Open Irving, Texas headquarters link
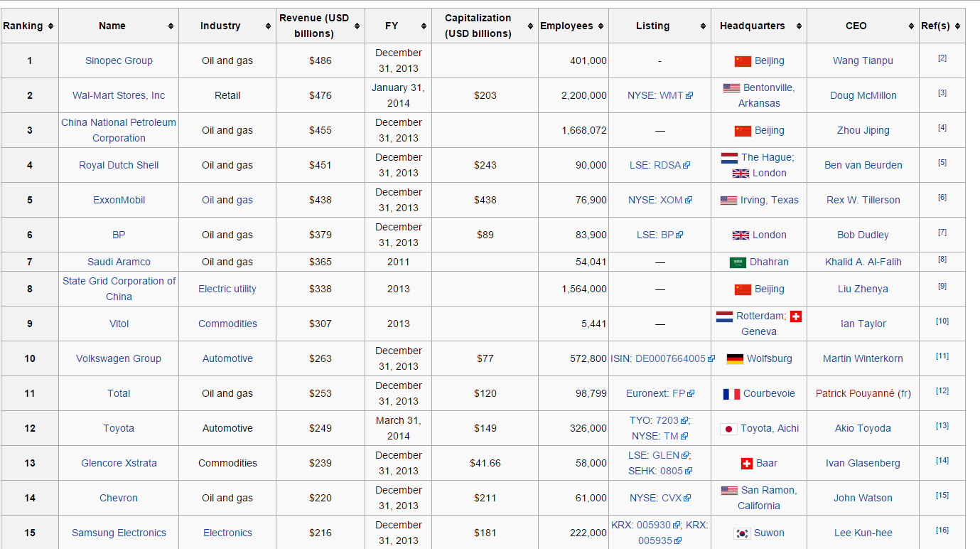The image size is (980, 549). click(x=770, y=200)
